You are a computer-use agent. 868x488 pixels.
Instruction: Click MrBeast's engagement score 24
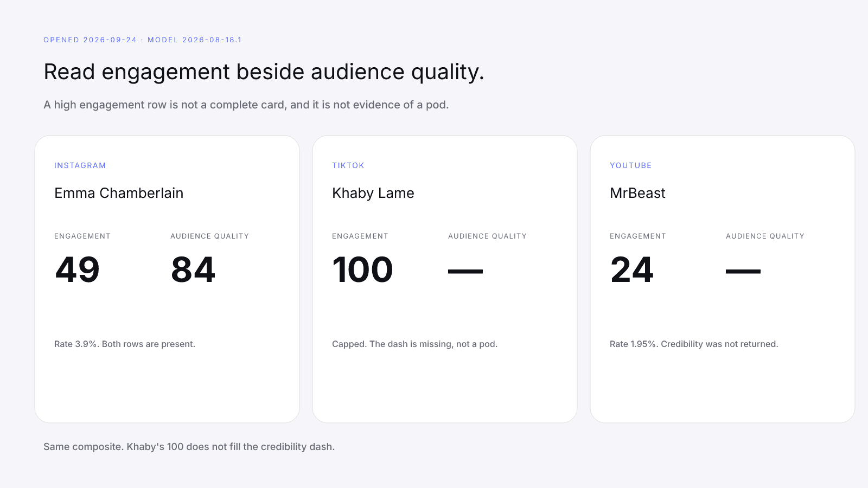[x=632, y=269]
